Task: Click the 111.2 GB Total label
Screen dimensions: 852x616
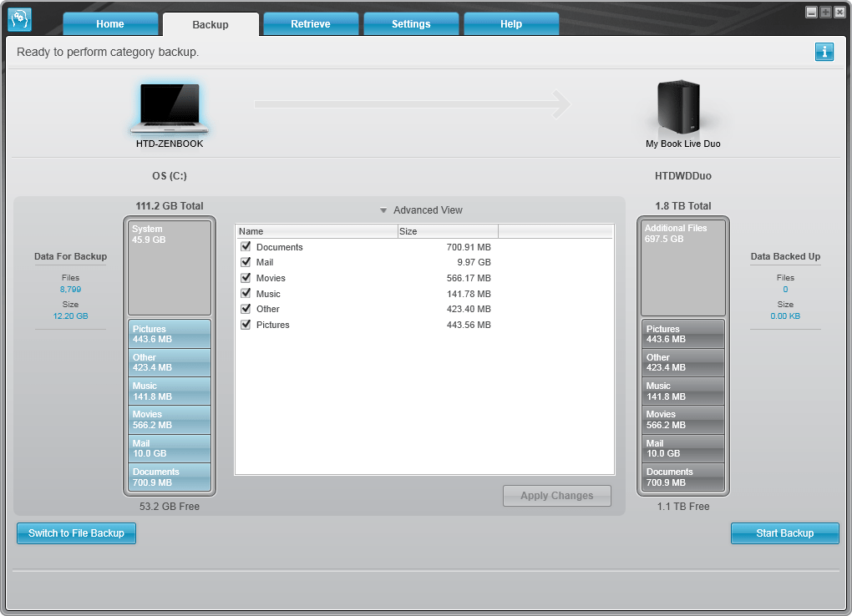Action: (170, 206)
